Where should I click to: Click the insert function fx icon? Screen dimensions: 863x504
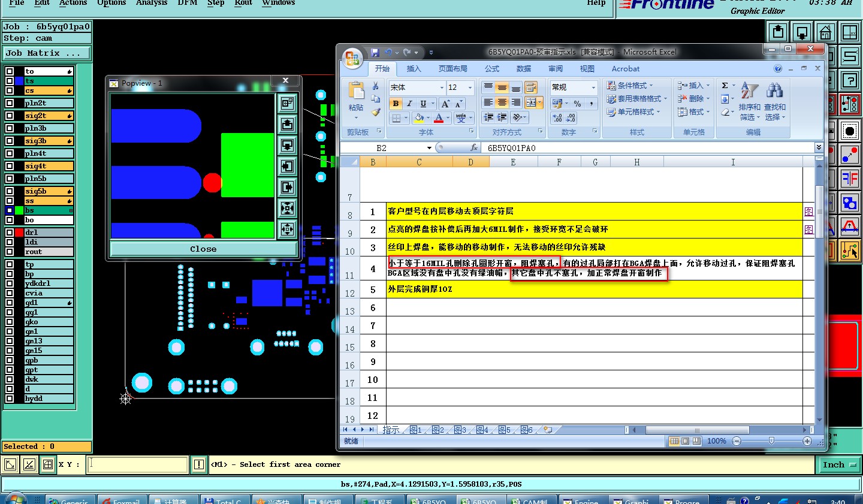474,147
